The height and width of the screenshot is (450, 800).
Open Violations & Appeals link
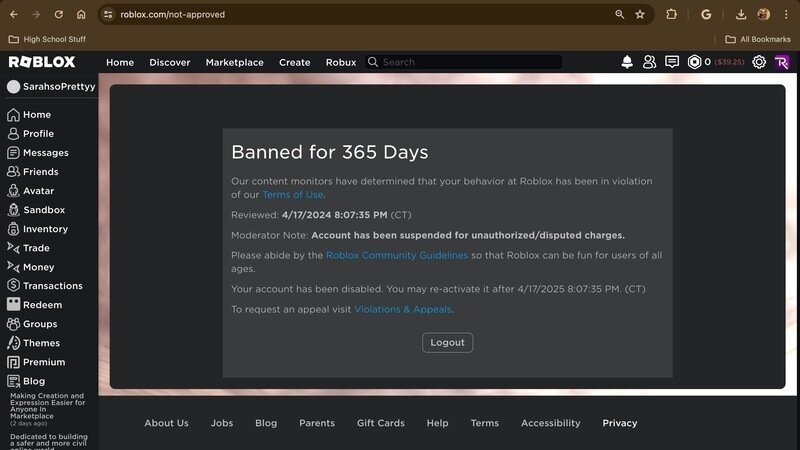point(403,309)
